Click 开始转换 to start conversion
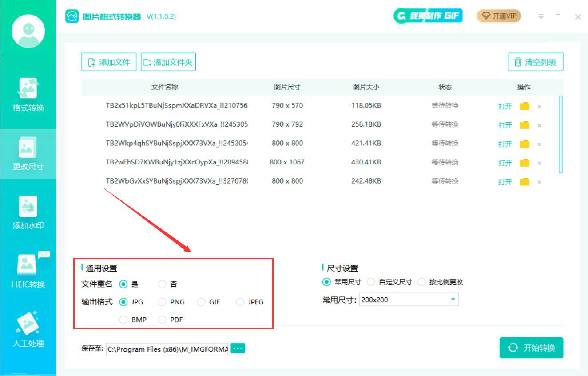The image size is (588, 376). pos(531,348)
